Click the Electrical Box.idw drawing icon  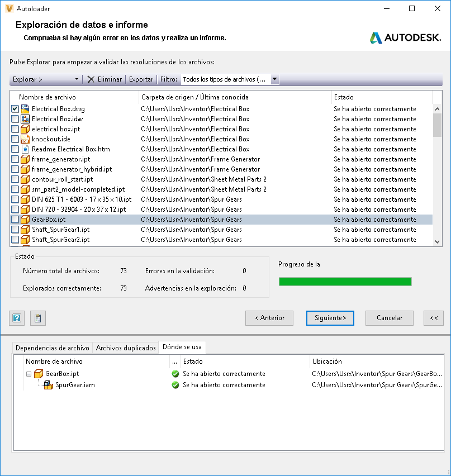(x=25, y=118)
